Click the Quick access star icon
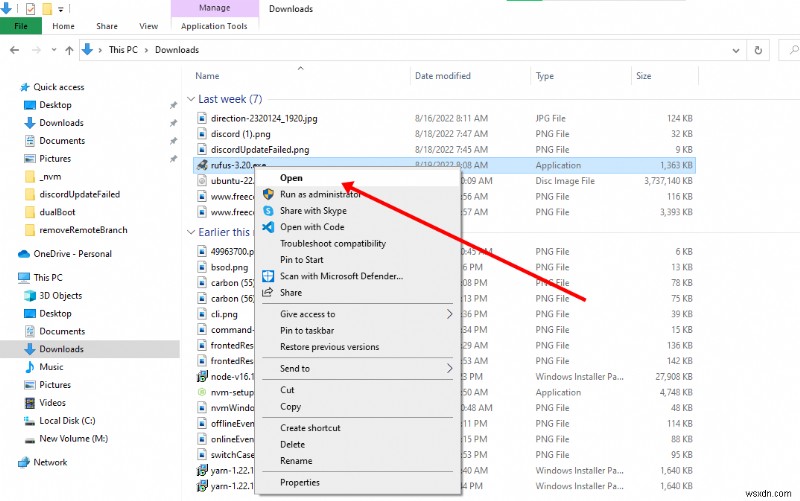 (24, 87)
